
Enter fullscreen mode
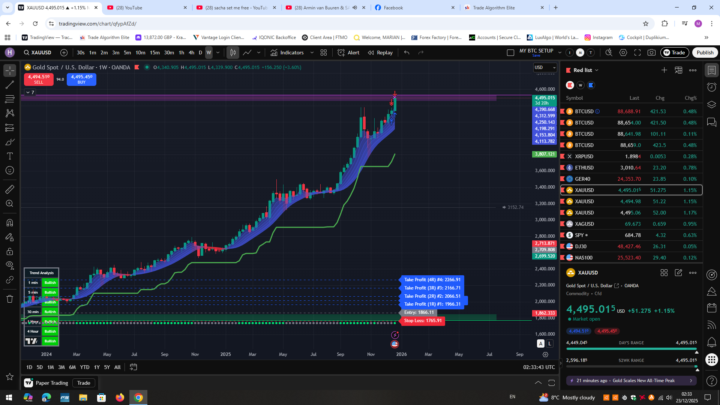click(637, 53)
